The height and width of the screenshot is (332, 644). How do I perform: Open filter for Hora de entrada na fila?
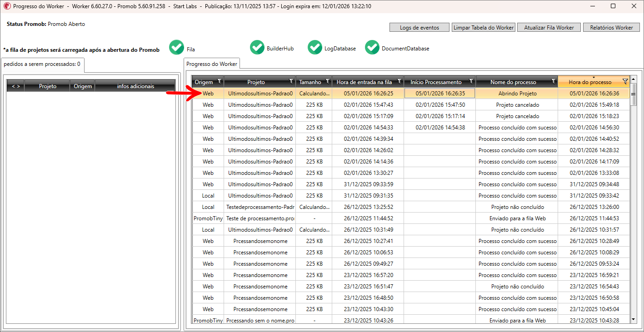399,81
